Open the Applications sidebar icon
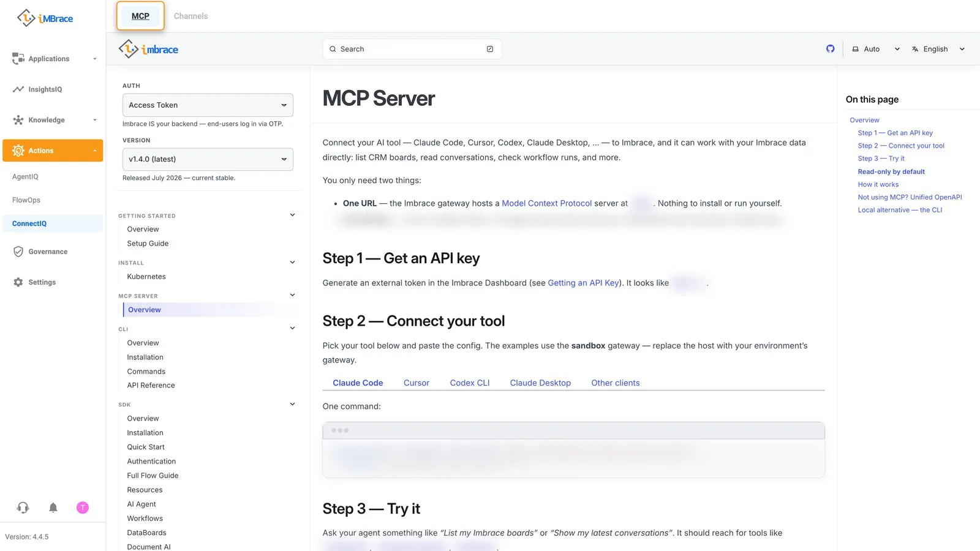Viewport: 980px width, 551px height. click(x=18, y=59)
